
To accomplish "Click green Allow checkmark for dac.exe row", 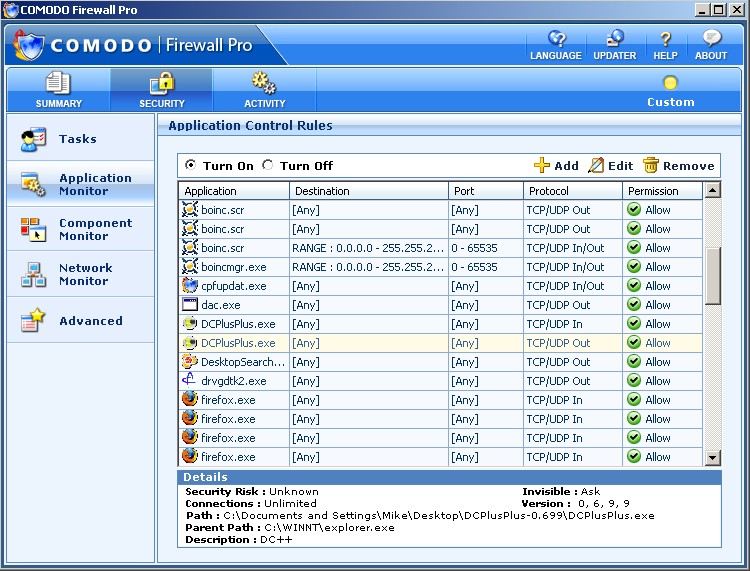I will 634,305.
